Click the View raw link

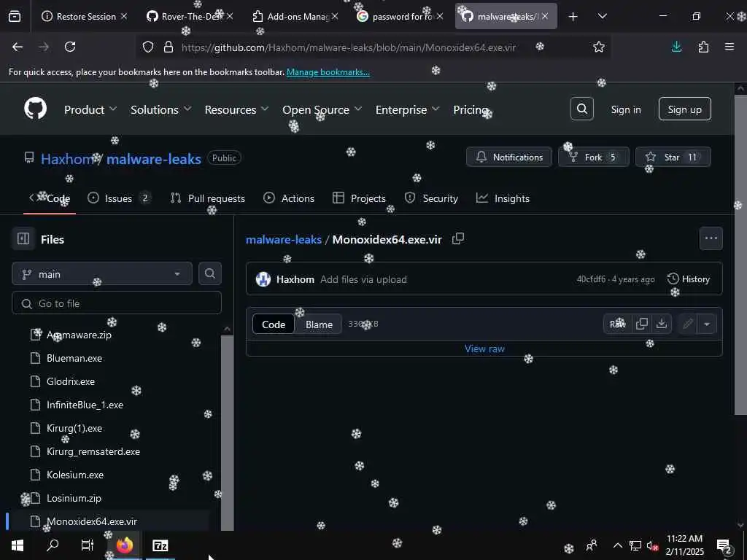[x=484, y=349]
